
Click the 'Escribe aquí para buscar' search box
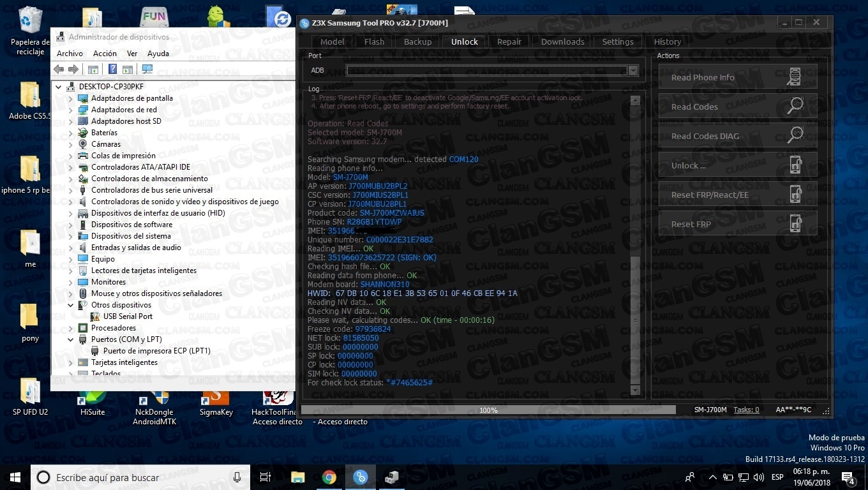[x=141, y=477]
